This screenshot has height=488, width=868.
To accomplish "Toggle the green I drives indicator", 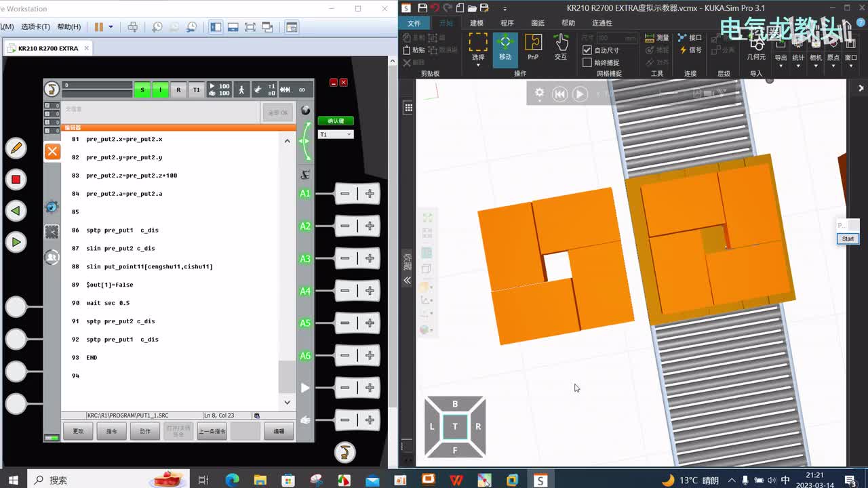I will click(x=160, y=89).
